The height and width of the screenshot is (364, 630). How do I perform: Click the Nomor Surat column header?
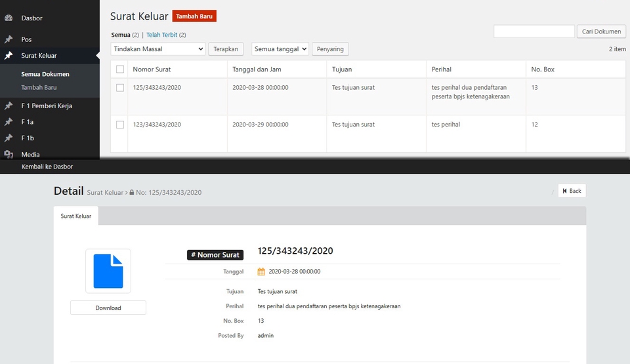click(x=152, y=69)
